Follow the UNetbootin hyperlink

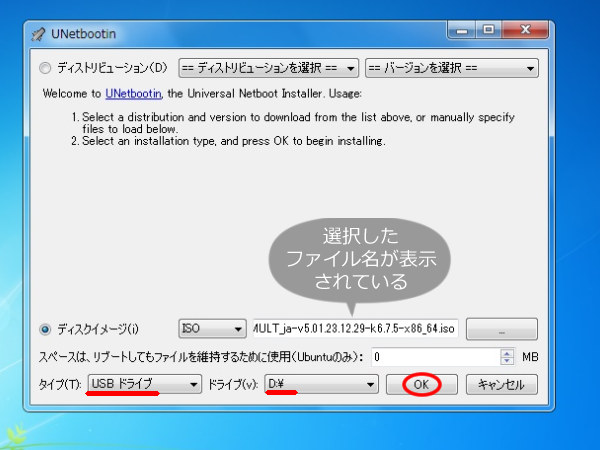[x=133, y=93]
